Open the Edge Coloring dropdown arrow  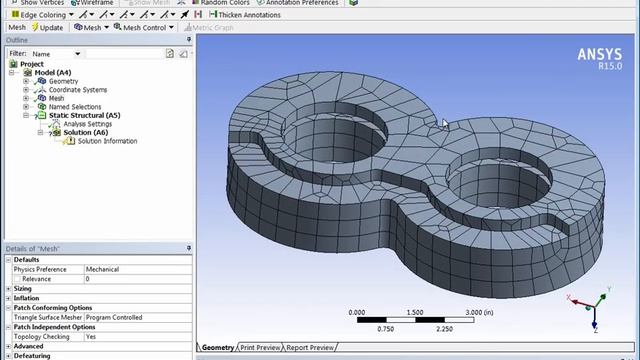(x=71, y=15)
